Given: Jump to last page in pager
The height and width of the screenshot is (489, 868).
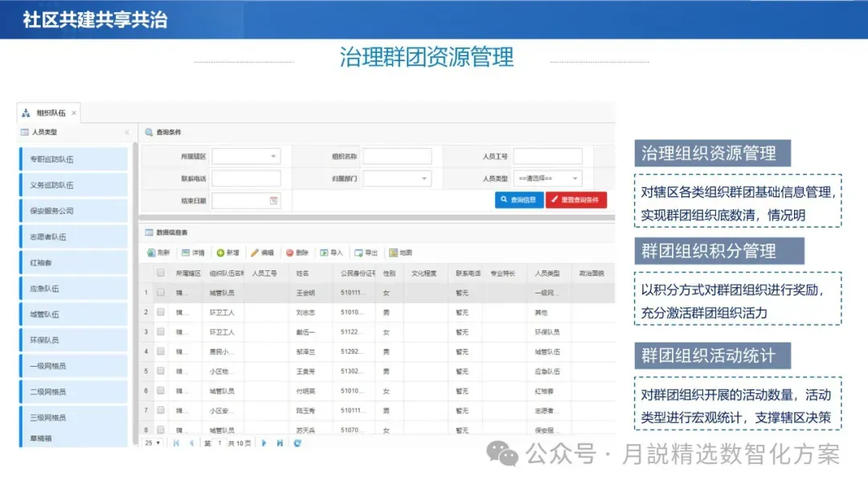Looking at the screenshot, I should 280,443.
